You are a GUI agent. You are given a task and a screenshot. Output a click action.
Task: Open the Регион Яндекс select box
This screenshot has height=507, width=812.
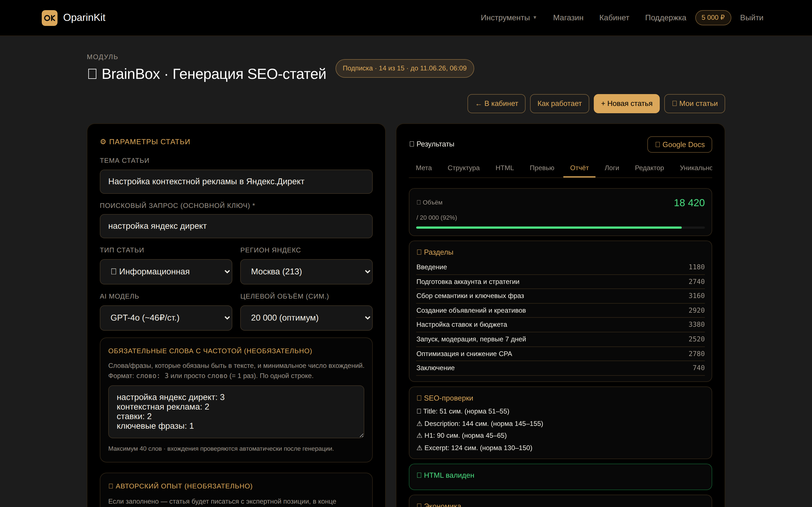tap(306, 272)
